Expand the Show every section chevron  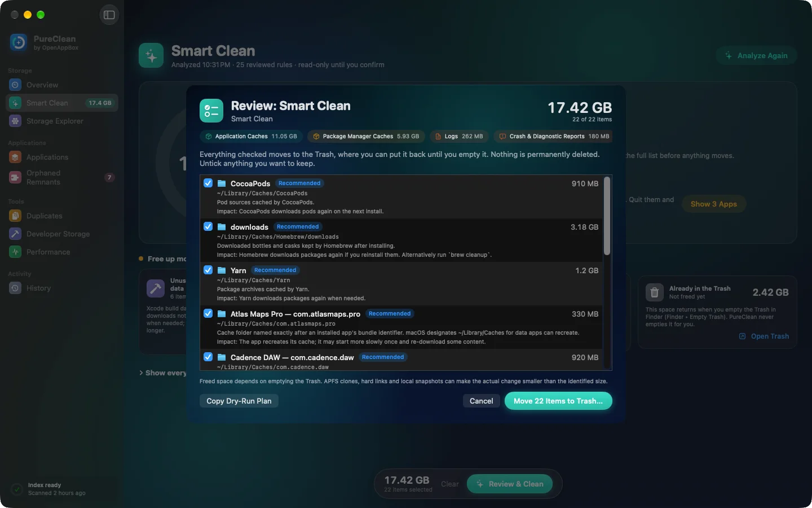[x=141, y=373]
